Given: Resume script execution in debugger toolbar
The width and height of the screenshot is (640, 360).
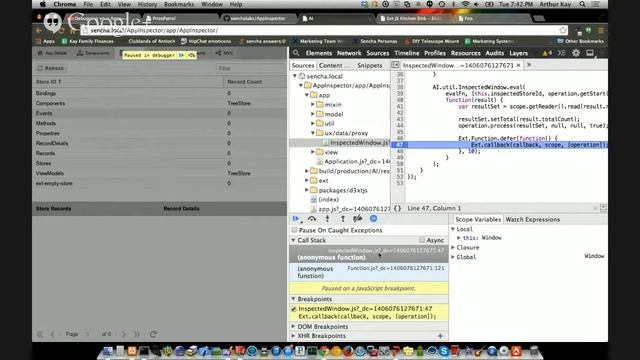Looking at the screenshot, I should (x=296, y=219).
